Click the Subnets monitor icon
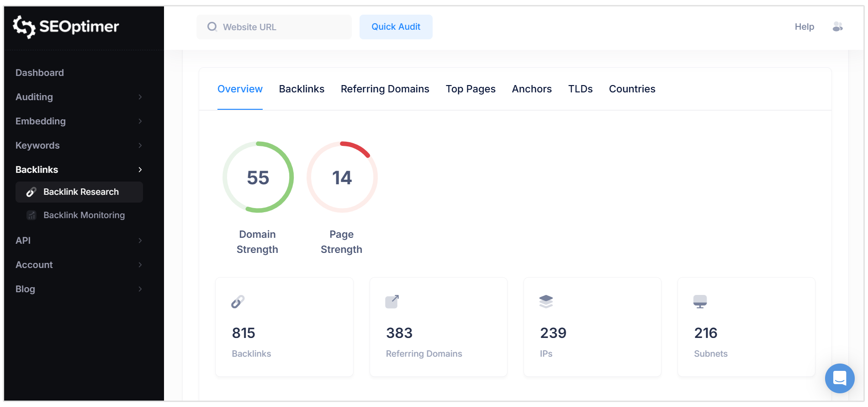 [700, 302]
